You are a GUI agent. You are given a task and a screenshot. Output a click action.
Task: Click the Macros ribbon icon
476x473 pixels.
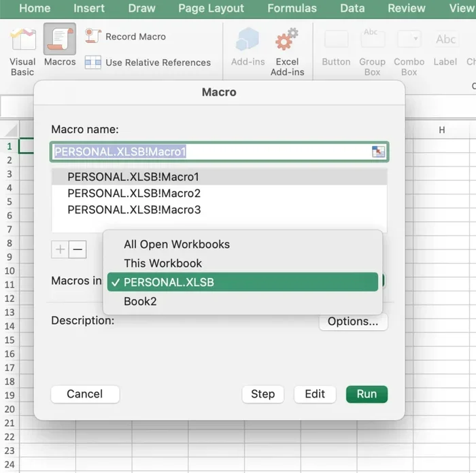click(x=60, y=45)
